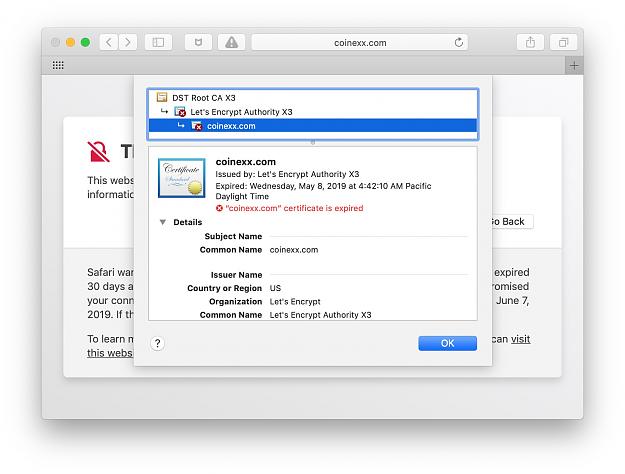
Task: Go forward using Safari's forward arrow
Action: click(x=128, y=42)
